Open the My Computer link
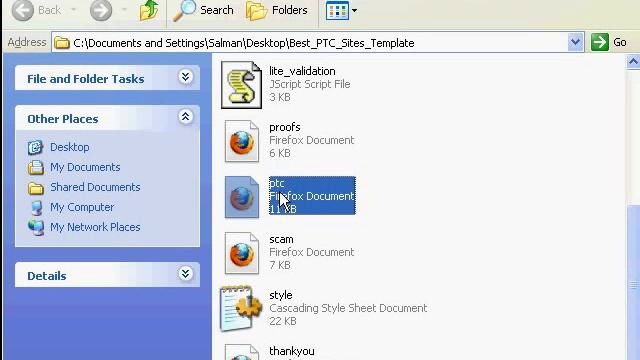640x360 pixels. (x=82, y=207)
